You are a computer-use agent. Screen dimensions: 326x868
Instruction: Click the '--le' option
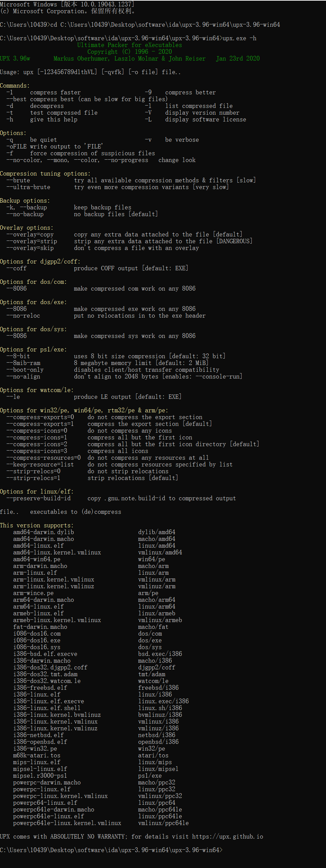13,397
